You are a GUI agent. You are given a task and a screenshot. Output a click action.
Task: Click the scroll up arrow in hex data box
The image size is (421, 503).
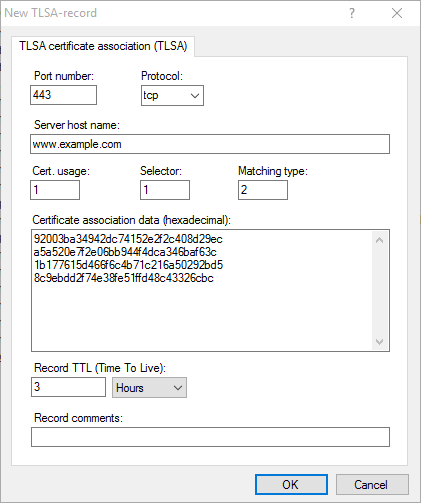(x=379, y=240)
